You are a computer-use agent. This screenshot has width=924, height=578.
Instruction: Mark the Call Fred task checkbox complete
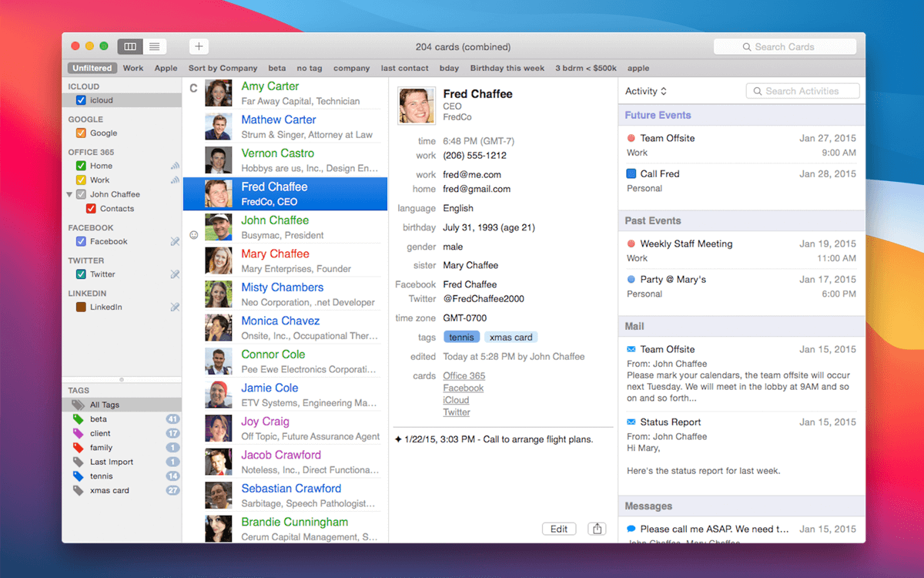click(631, 174)
